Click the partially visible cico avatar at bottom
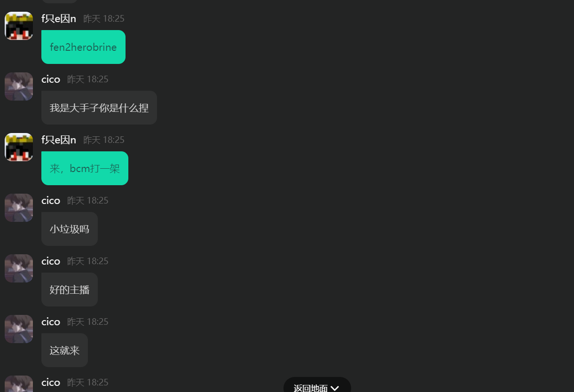The width and height of the screenshot is (574, 392). pos(19,384)
